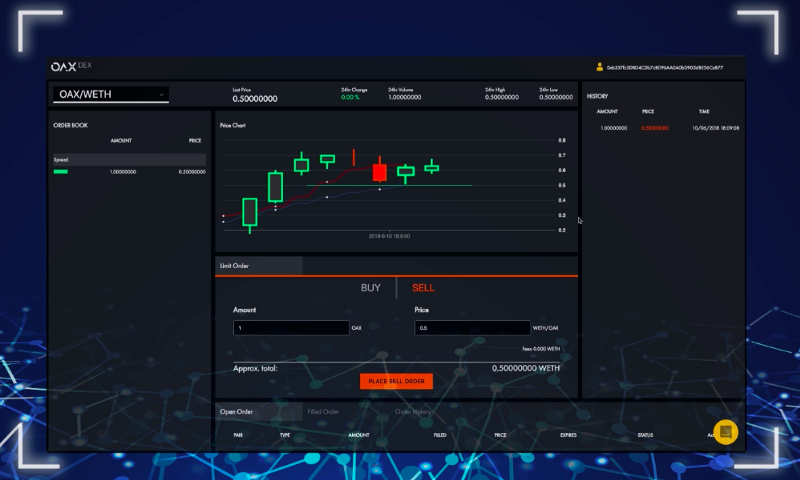Click the History TIME column header
The image size is (800, 480).
[704, 111]
